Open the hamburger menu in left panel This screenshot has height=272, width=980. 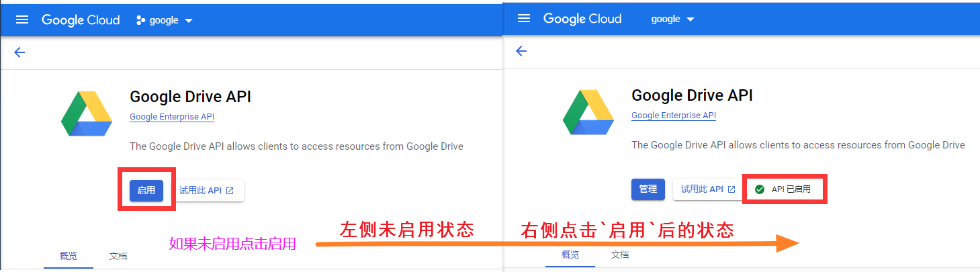pos(22,20)
